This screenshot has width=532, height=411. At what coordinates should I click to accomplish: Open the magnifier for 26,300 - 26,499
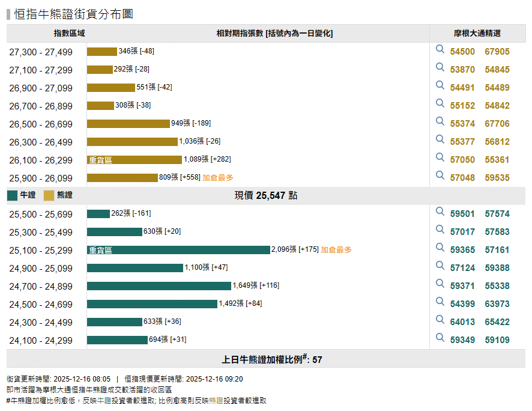(x=440, y=139)
